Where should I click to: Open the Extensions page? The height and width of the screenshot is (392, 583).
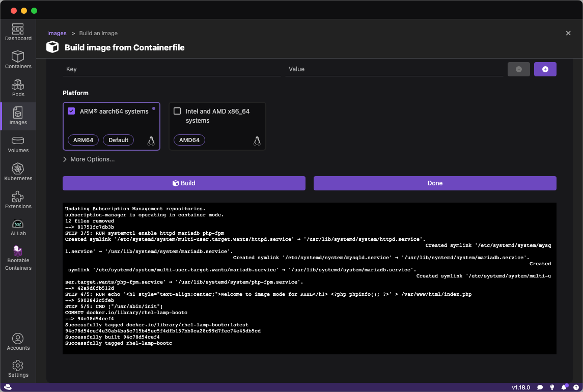click(18, 200)
